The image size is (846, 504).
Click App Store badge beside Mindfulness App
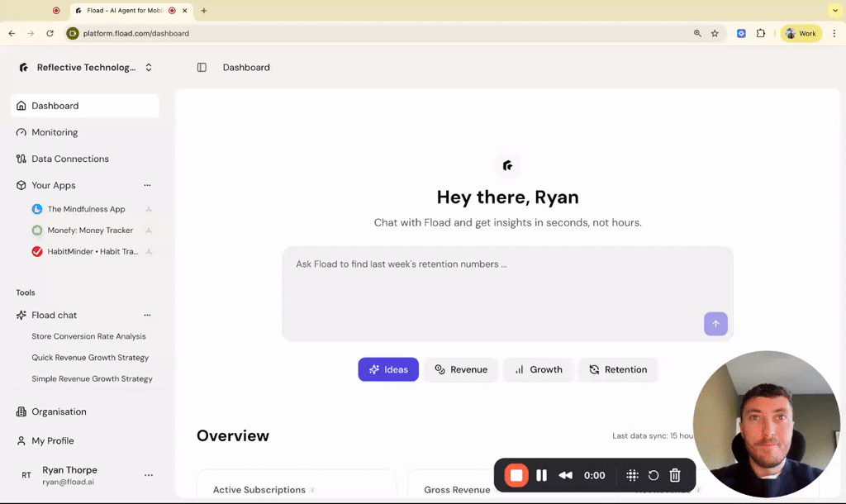pos(149,209)
